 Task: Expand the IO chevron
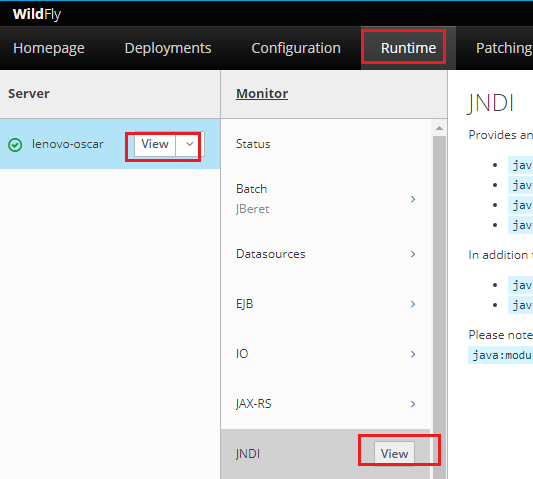tap(413, 354)
